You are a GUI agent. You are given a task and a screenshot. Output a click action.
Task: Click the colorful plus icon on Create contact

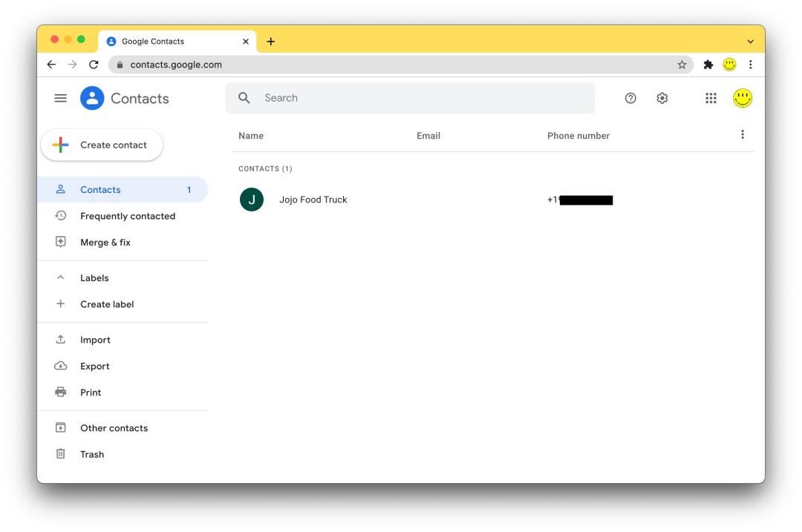click(x=60, y=145)
